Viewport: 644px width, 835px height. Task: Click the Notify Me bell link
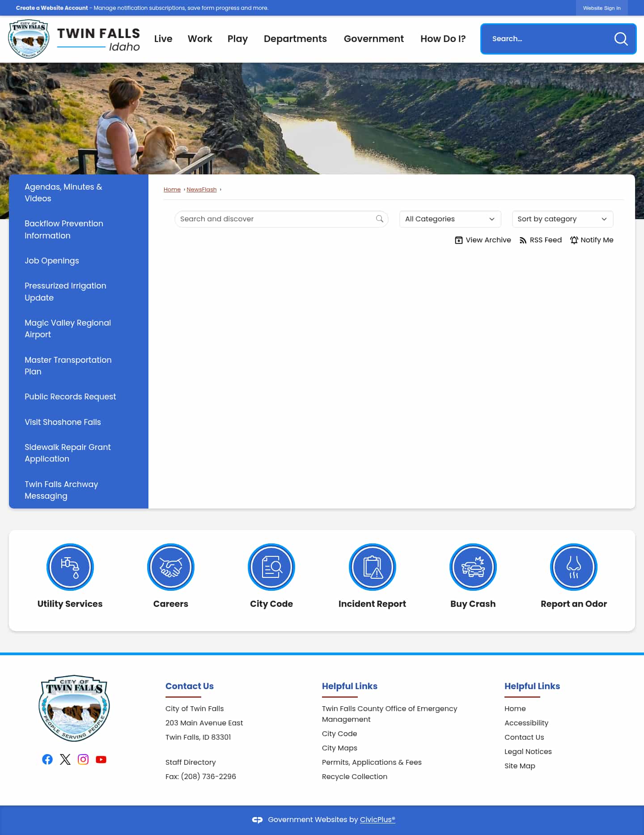(x=592, y=240)
